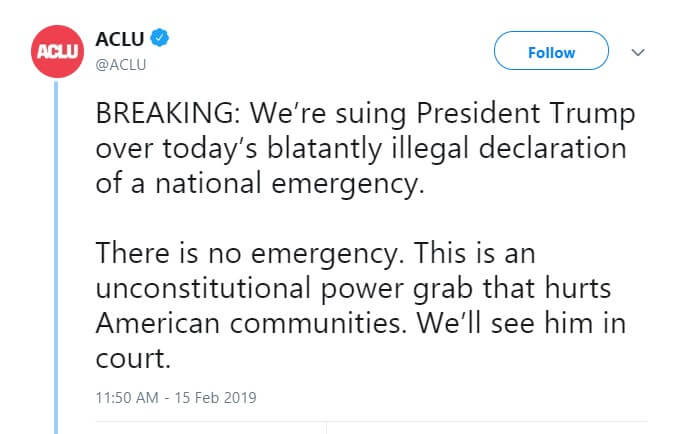Open the ACLU display name link
Screen dimensions: 685x434
(x=119, y=40)
